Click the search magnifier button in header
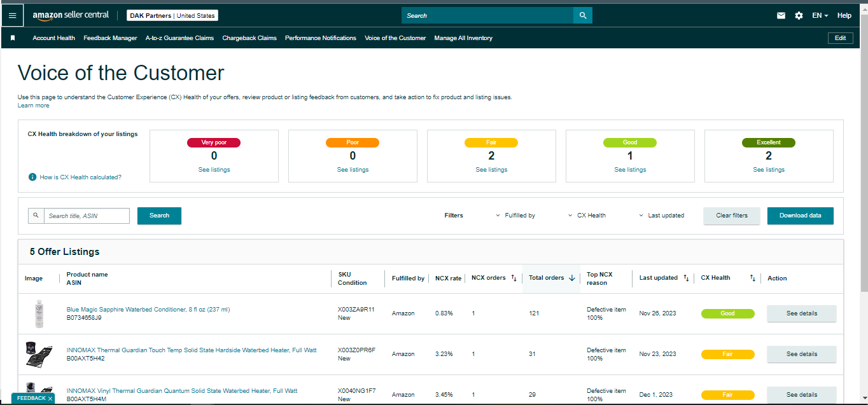The height and width of the screenshot is (405, 868). click(x=583, y=15)
